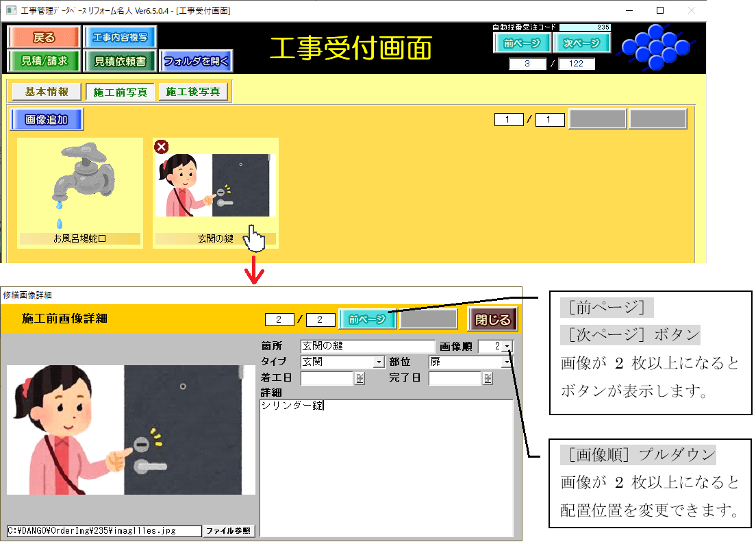Open calendar picker beside 着工日 field

tap(360, 378)
